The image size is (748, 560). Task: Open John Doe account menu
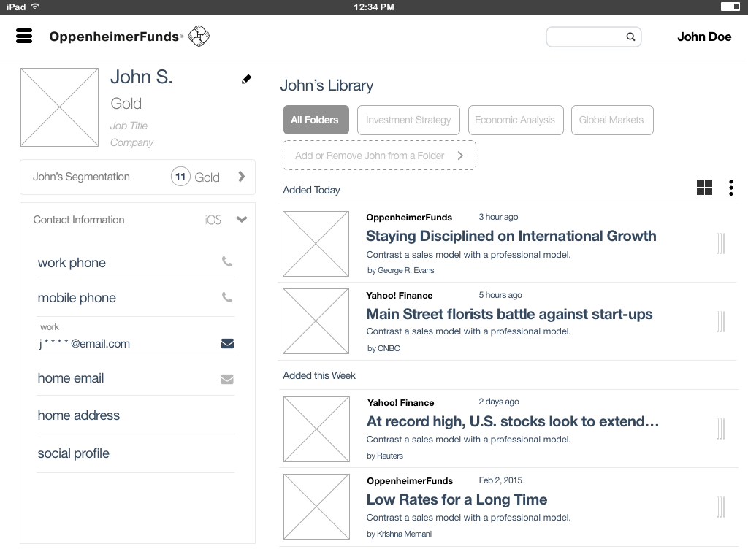(704, 37)
